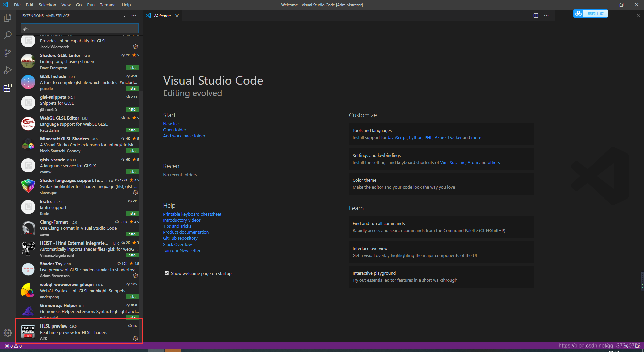Open the Color theme customize option
644x352 pixels.
(x=441, y=184)
